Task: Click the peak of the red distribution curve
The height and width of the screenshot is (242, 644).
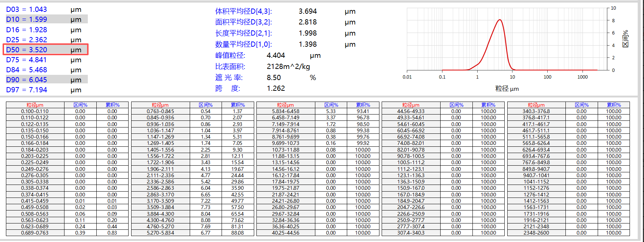Action: [x=500, y=20]
